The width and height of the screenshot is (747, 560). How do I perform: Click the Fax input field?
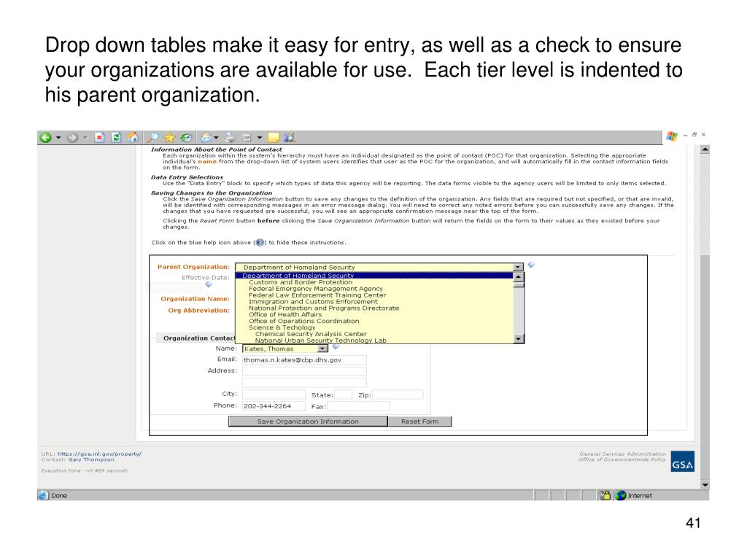[x=358, y=406]
